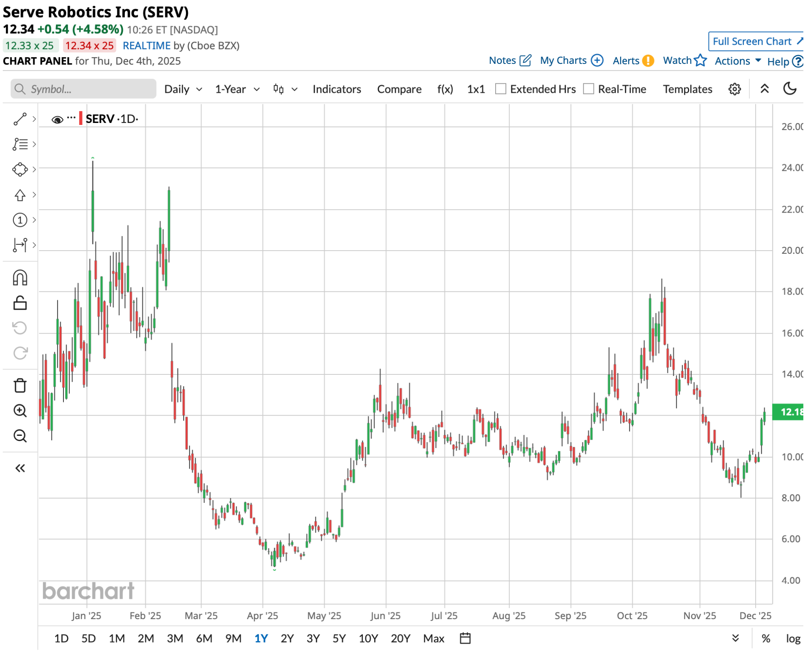
Task: Open the Daily frequency dropdown
Action: (x=183, y=89)
